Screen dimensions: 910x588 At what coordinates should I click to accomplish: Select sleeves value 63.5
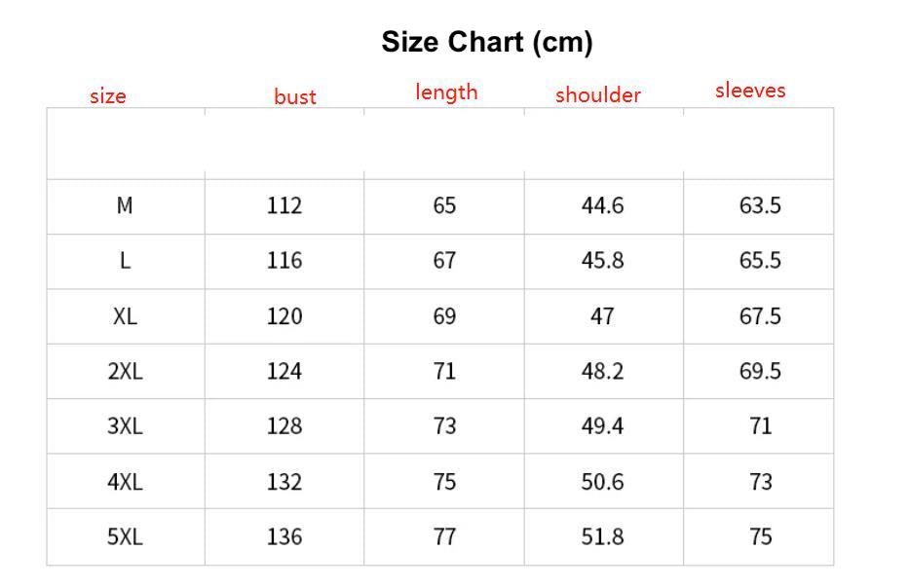pos(760,205)
